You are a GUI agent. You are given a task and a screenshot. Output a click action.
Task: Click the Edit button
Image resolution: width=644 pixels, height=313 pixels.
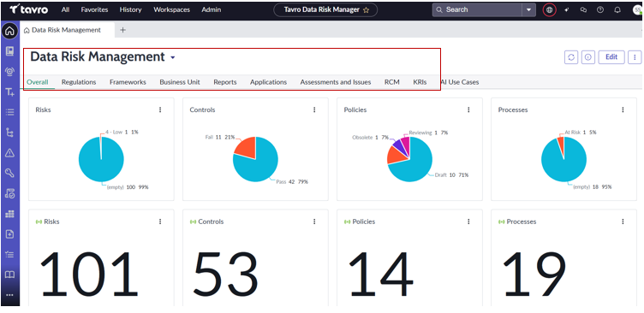tap(611, 57)
